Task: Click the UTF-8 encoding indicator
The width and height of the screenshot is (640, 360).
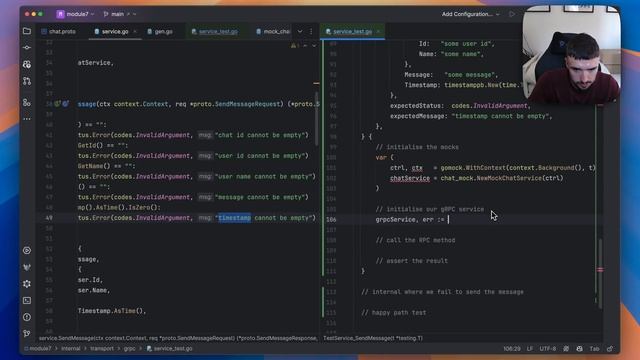Action: pyautogui.click(x=548, y=349)
